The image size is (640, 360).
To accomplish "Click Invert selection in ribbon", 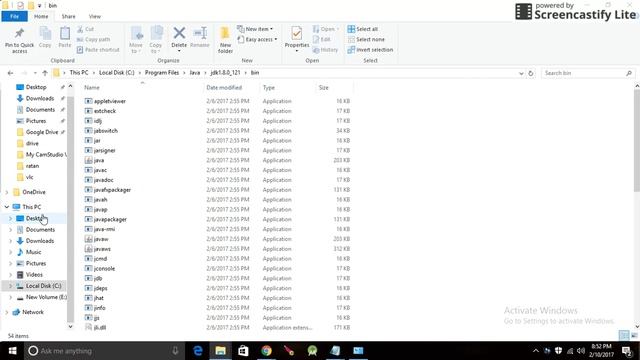I will 370,49.
